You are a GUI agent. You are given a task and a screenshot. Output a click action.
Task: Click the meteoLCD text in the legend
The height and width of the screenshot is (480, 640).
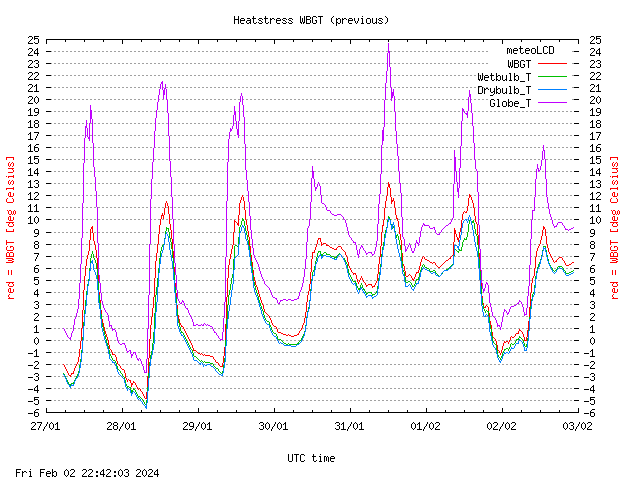click(x=530, y=50)
